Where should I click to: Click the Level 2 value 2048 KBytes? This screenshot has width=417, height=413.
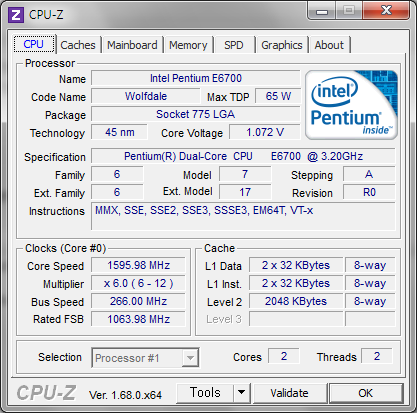(x=296, y=301)
